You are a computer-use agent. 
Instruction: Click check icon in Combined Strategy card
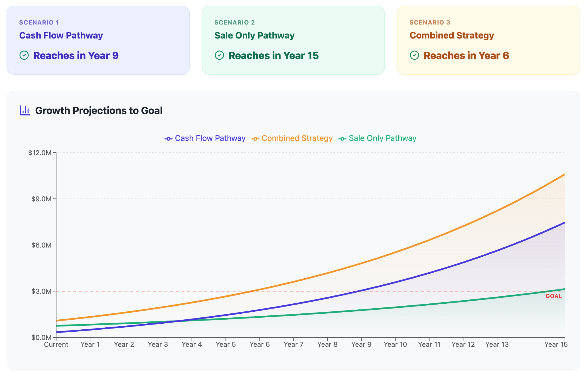click(x=414, y=55)
